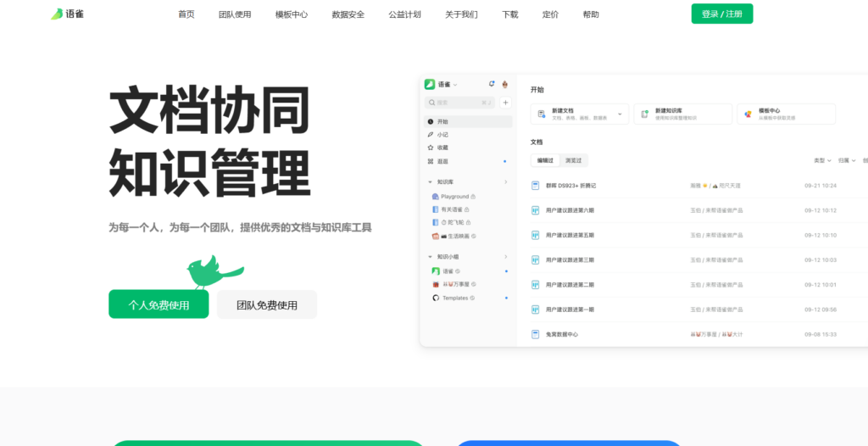The image size is (868, 446).
Task: Click 关于我们 in the top menu
Action: [461, 14]
